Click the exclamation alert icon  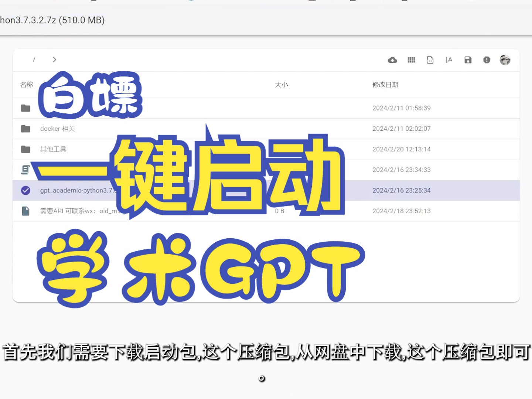point(487,60)
